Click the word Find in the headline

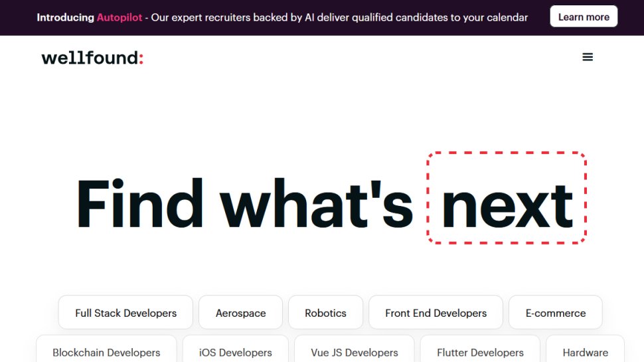(139, 203)
